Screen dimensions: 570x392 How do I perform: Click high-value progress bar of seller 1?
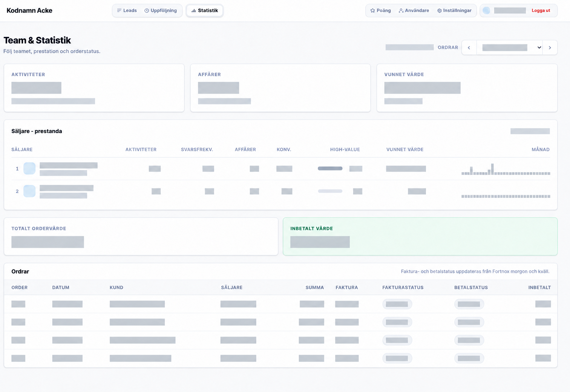pos(330,168)
